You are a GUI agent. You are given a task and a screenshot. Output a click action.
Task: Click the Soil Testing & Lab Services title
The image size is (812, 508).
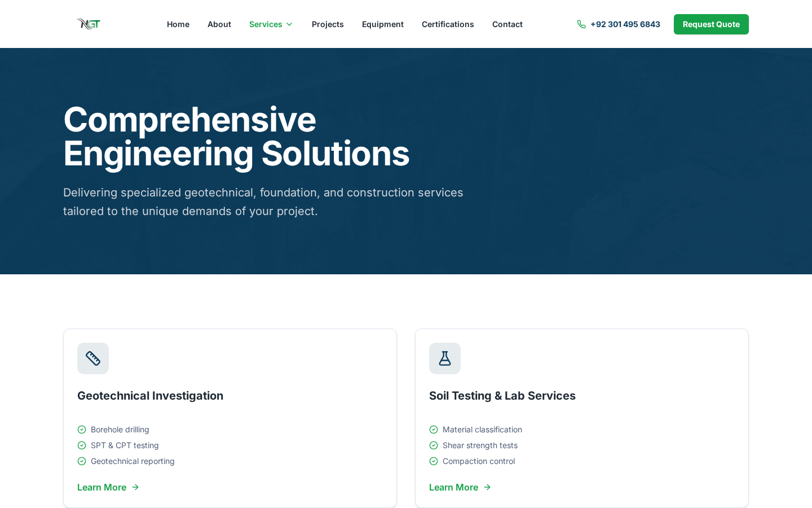(502, 396)
